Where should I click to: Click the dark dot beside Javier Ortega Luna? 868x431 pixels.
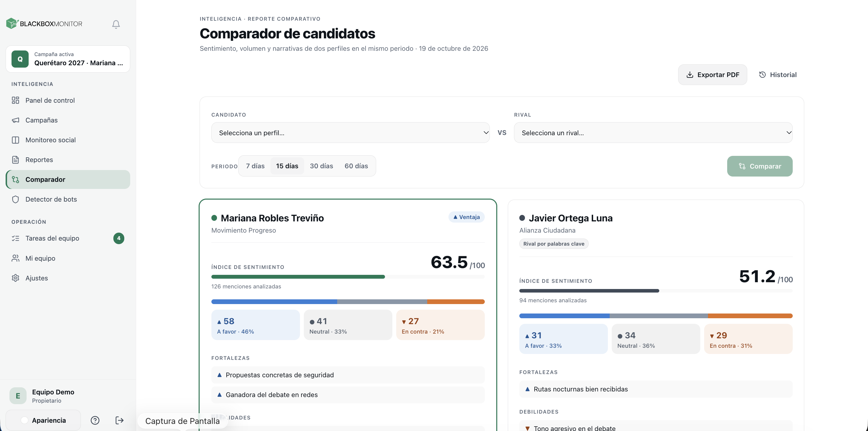522,218
